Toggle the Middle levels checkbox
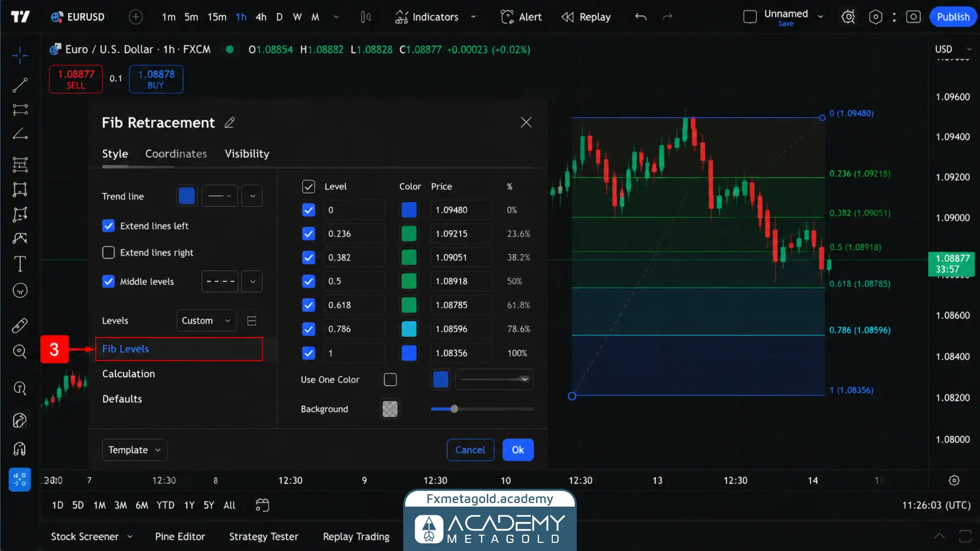Image resolution: width=980 pixels, height=551 pixels. 108,282
